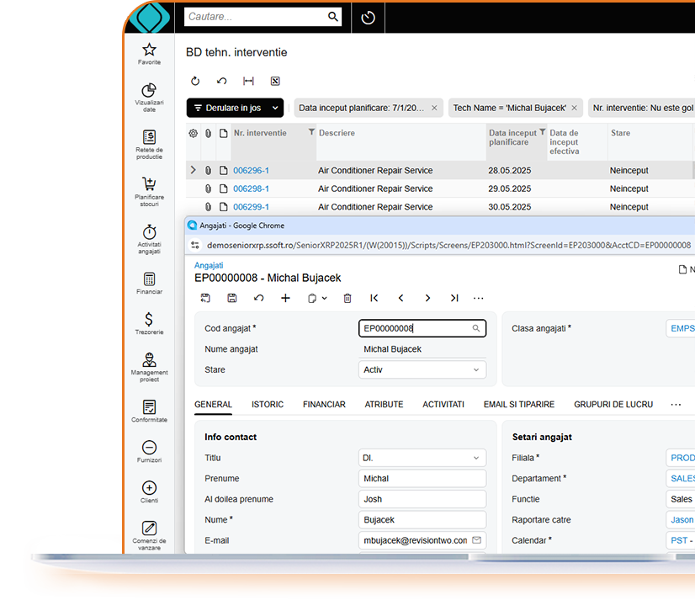695x616 pixels.
Task: Expand row 006296-1 with chevron
Action: 193,170
